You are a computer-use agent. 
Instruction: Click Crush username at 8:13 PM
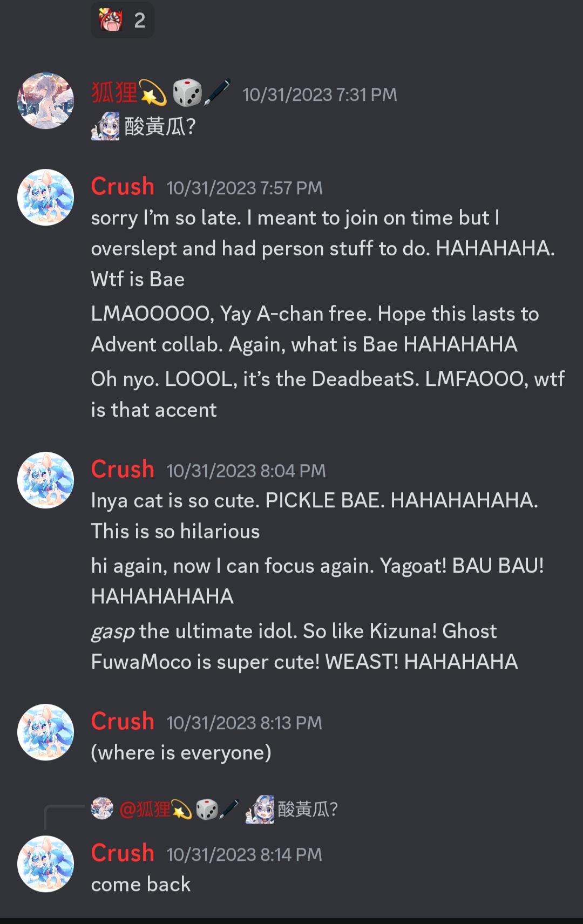123,722
